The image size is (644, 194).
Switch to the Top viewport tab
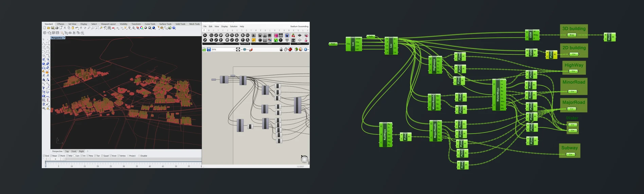click(67, 151)
